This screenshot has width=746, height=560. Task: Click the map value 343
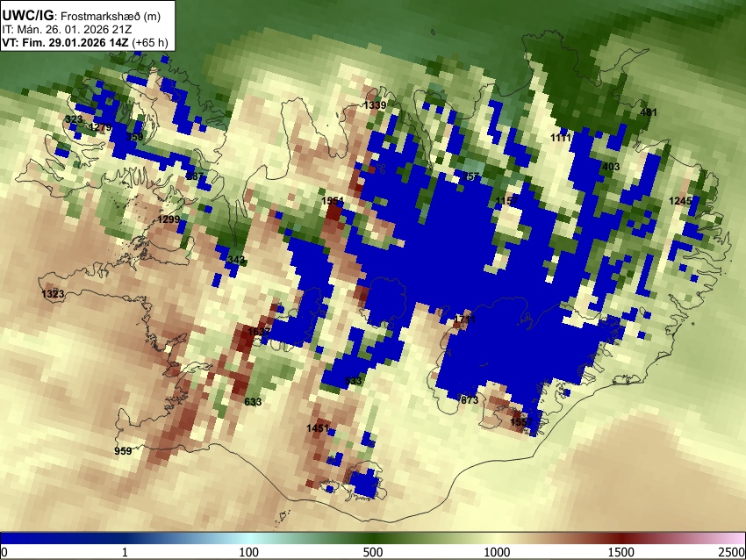click(236, 260)
